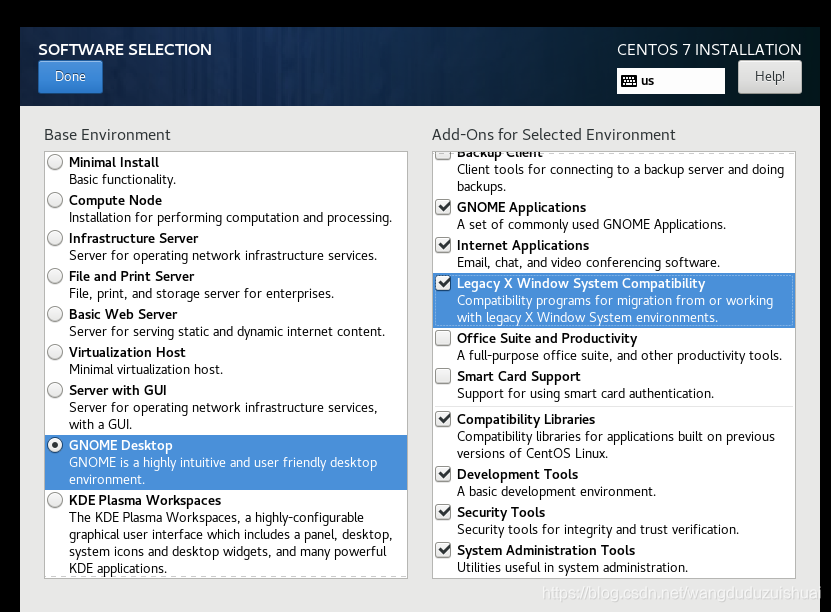Select the Server with GUI radio button
Image resolution: width=831 pixels, height=612 pixels.
tap(55, 390)
